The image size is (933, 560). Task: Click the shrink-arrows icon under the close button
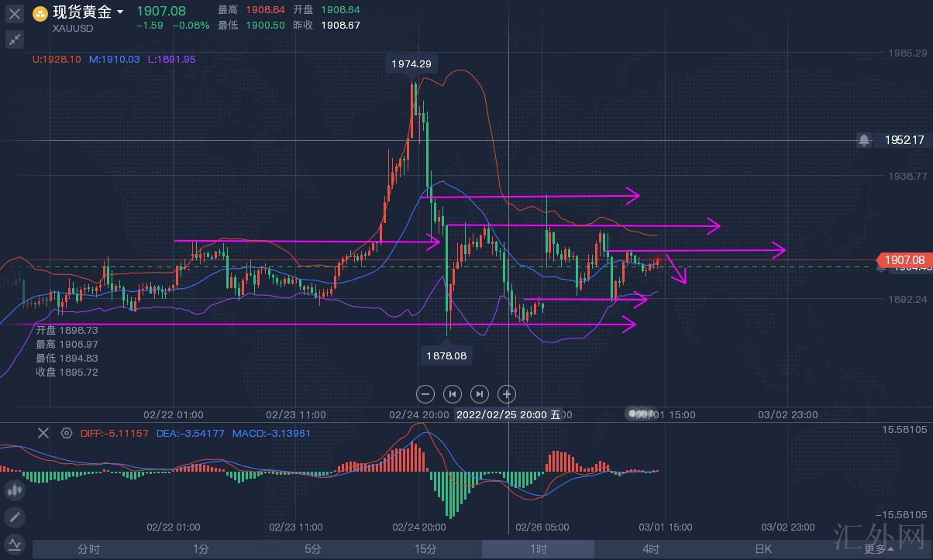pos(15,40)
